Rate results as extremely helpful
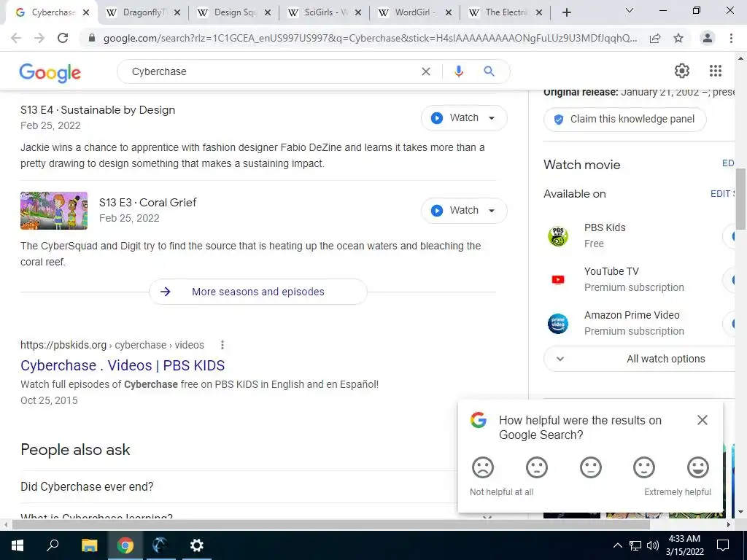Screen dimensions: 747x560 coord(698,467)
